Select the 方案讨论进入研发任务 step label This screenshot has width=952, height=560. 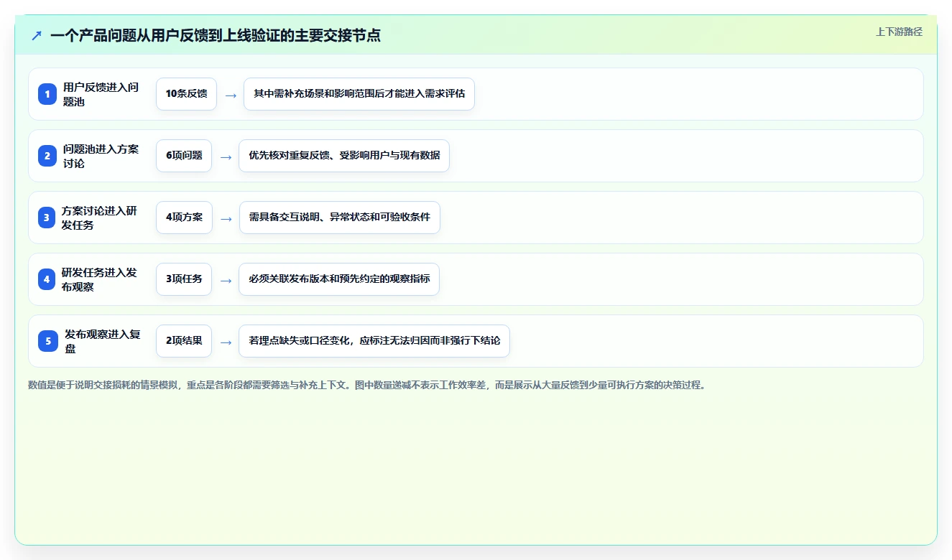100,218
